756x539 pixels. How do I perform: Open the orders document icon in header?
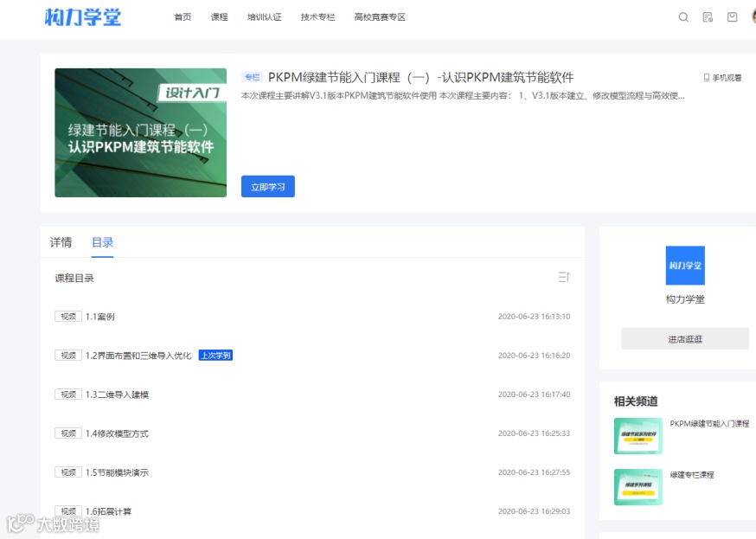(x=708, y=17)
